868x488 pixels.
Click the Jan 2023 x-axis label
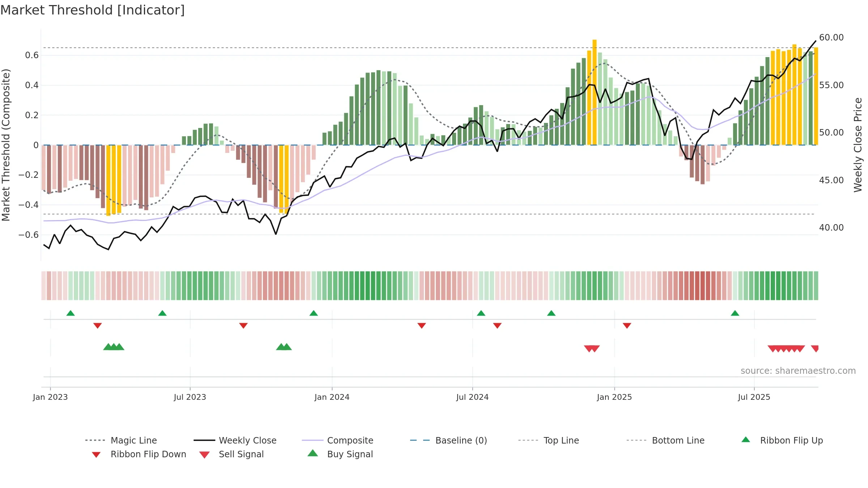pos(50,397)
